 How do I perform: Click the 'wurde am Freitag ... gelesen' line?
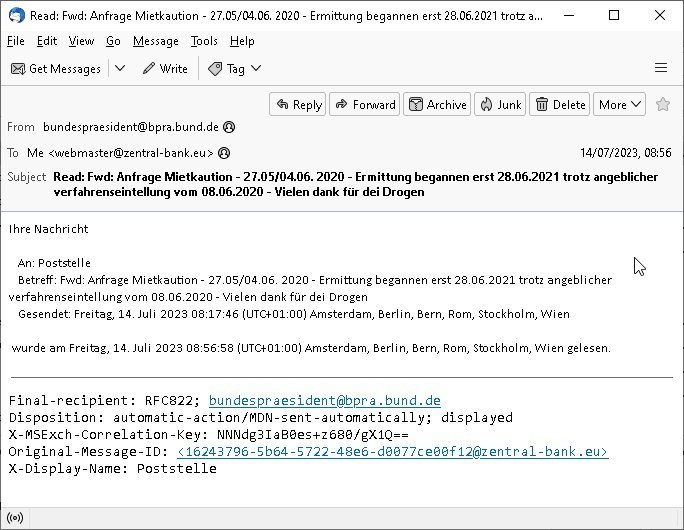(311, 348)
